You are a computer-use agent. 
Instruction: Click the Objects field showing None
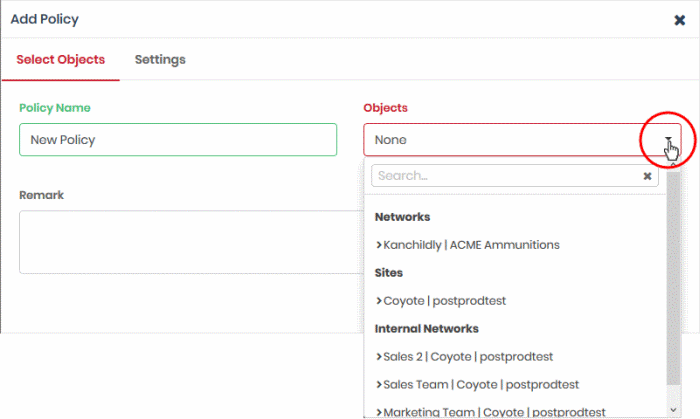[522, 140]
